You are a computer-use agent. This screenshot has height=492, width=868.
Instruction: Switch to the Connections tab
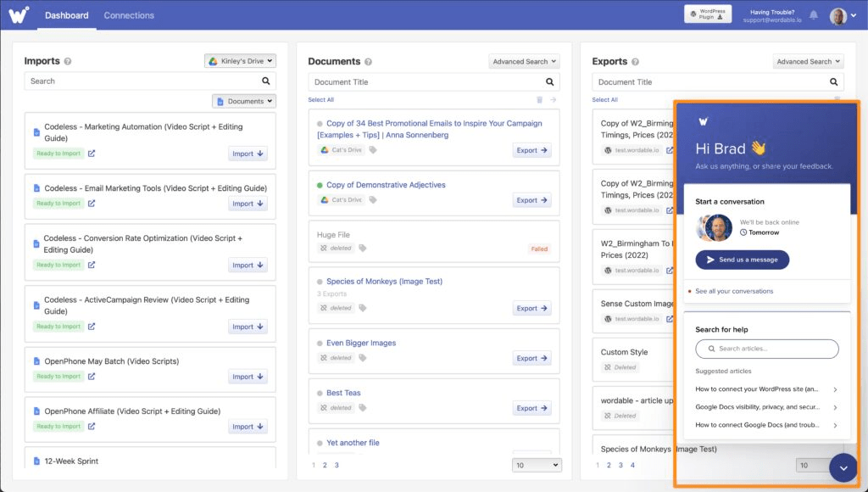tap(129, 15)
